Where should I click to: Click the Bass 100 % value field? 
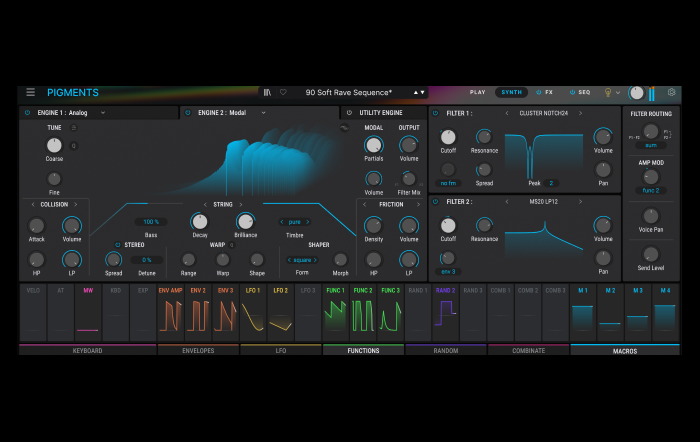[151, 222]
